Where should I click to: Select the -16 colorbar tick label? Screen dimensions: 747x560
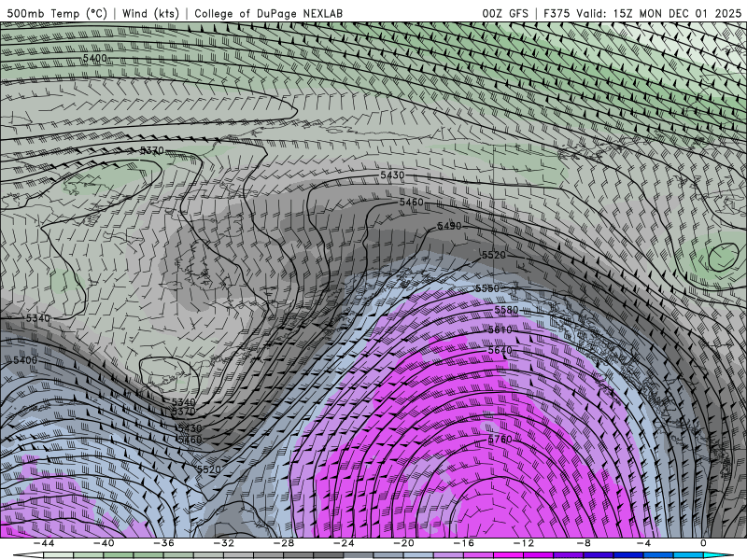463,543
